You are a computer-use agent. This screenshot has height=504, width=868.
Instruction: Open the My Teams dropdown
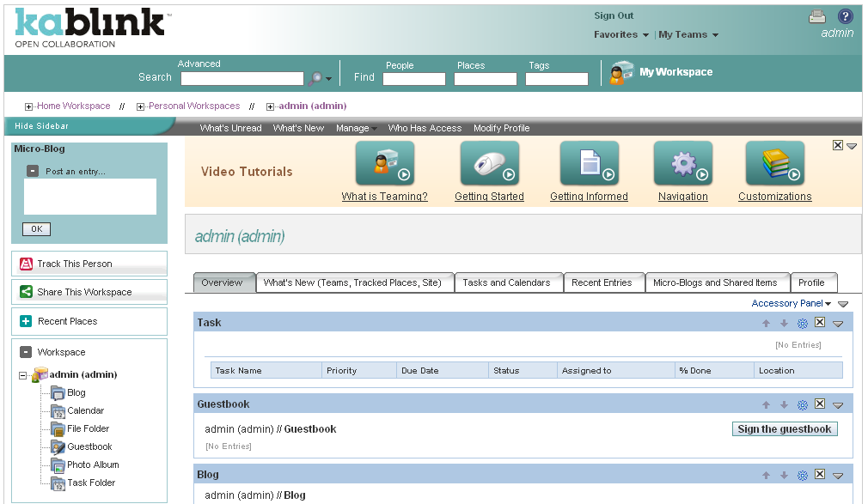[x=688, y=34]
